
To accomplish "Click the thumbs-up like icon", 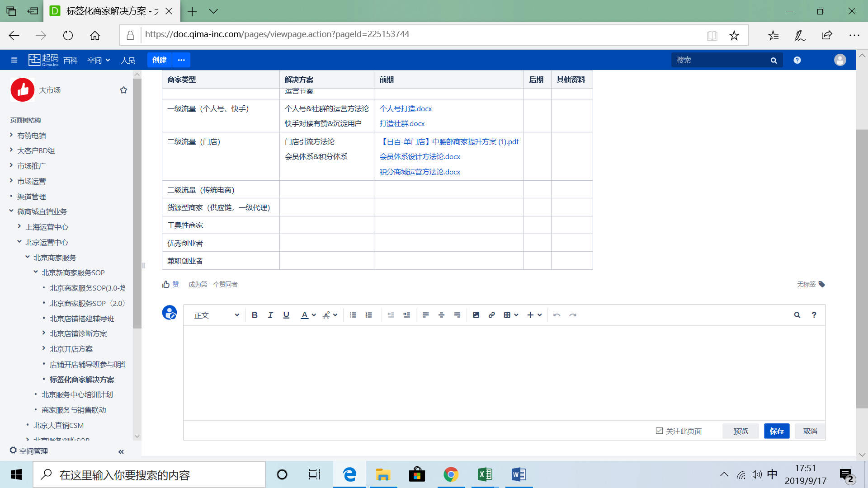I will click(x=166, y=284).
